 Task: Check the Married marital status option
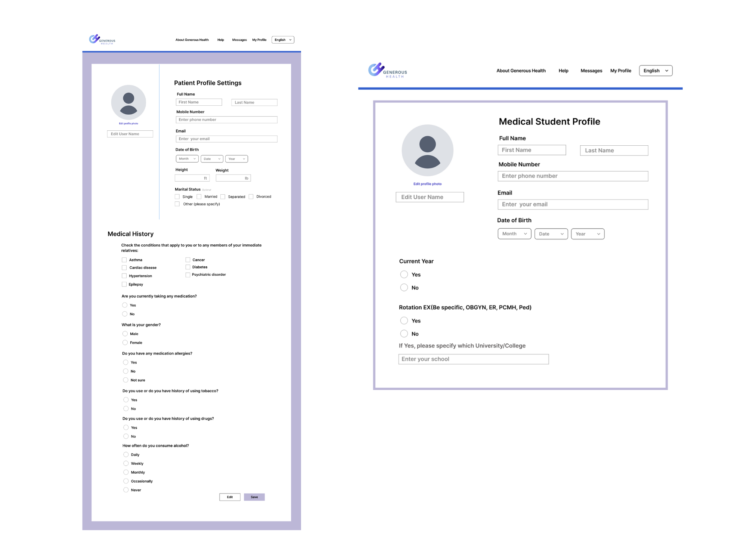click(199, 197)
